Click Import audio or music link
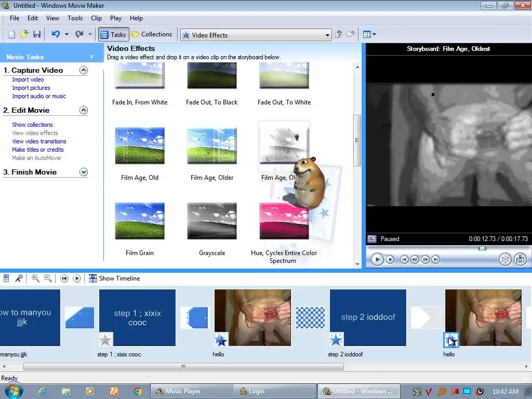The width and height of the screenshot is (532, 399). 39,96
